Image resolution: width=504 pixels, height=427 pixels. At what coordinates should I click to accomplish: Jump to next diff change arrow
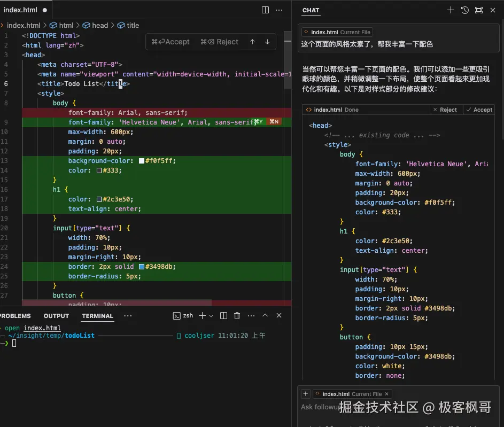pyautogui.click(x=267, y=42)
